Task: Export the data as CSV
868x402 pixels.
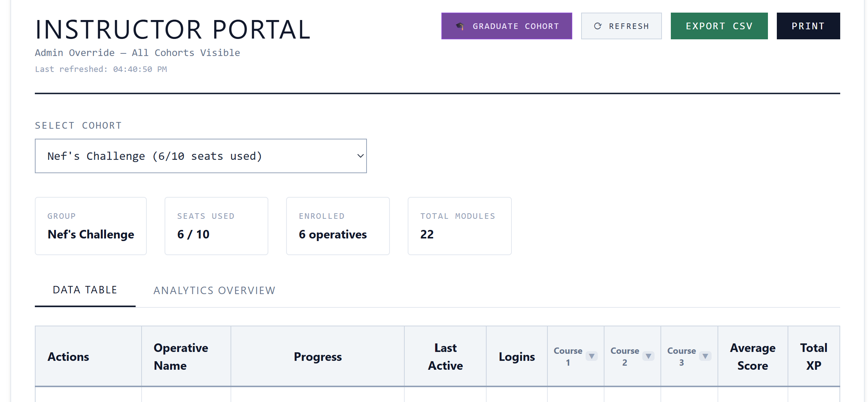Action: coord(719,26)
